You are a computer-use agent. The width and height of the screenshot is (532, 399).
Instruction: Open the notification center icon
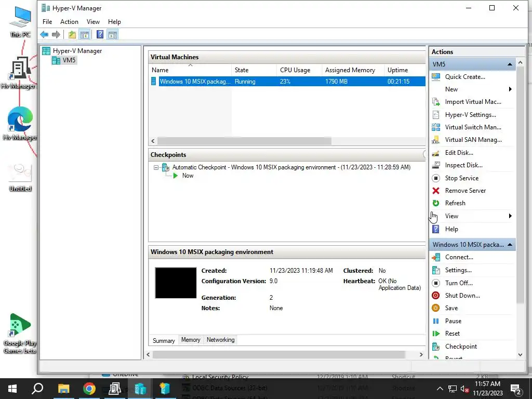tap(516, 389)
